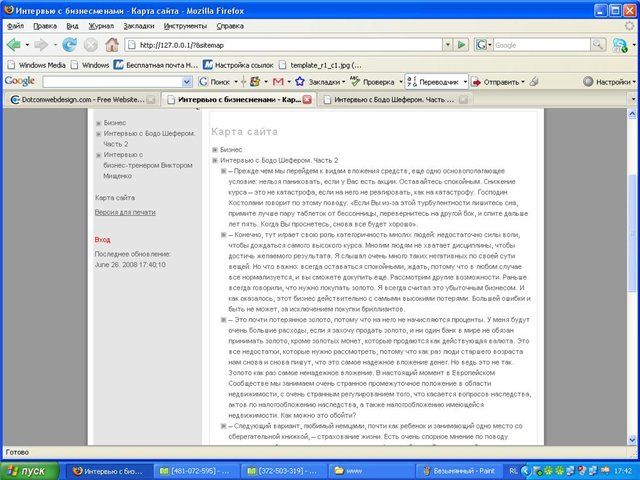The width and height of the screenshot is (640, 480).
Task: Click the vertical scrollbar thumb
Action: pos(632,233)
